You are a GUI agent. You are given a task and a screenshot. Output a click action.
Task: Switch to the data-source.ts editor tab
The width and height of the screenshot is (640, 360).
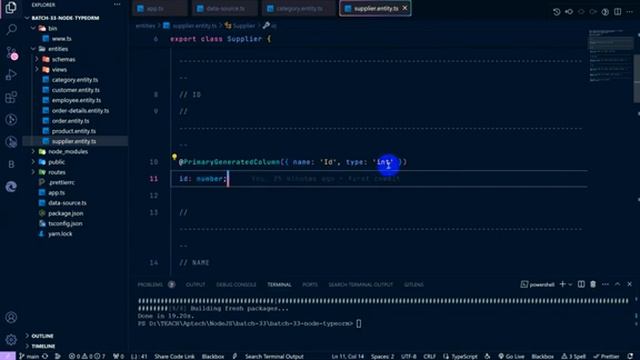click(x=224, y=8)
